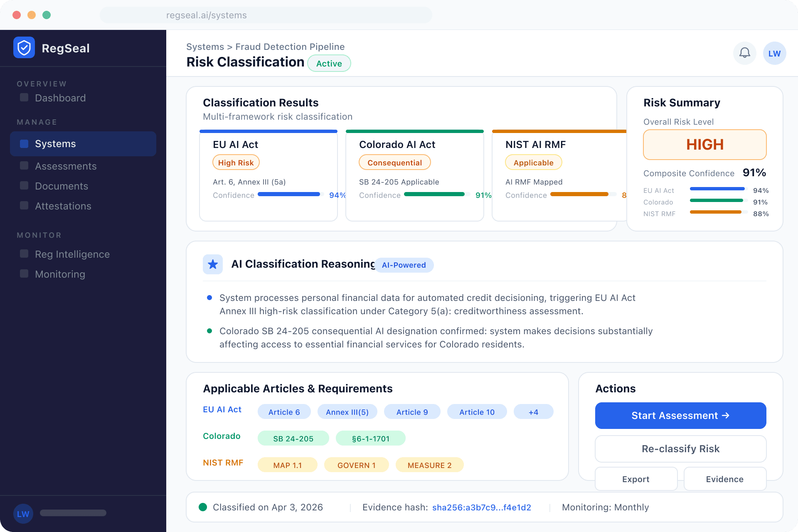Switch to the Systems section
The height and width of the screenshot is (532, 798).
pyautogui.click(x=55, y=143)
